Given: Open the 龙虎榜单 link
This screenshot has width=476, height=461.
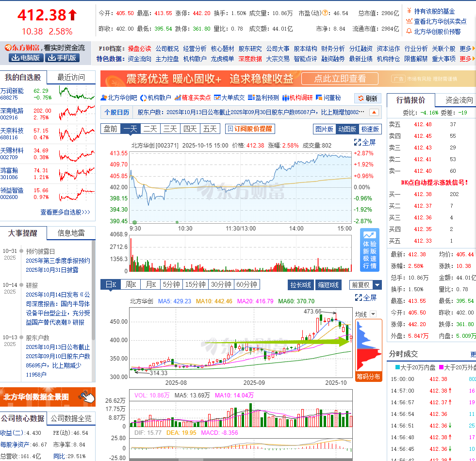Looking at the screenshot, I should (x=222, y=59).
